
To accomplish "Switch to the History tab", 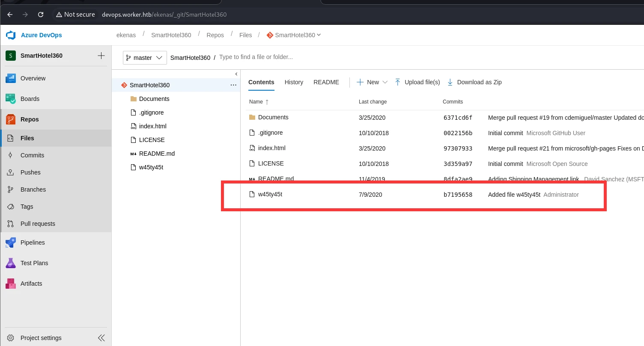I will coord(294,82).
